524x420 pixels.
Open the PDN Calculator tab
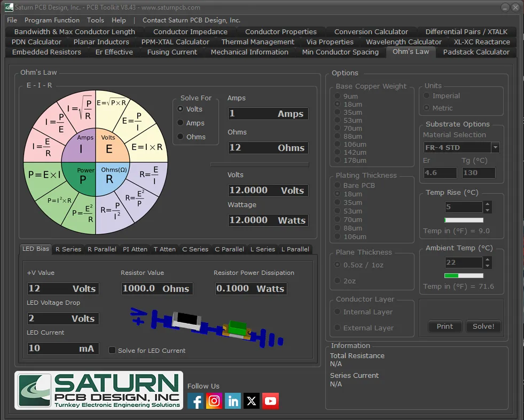point(36,42)
